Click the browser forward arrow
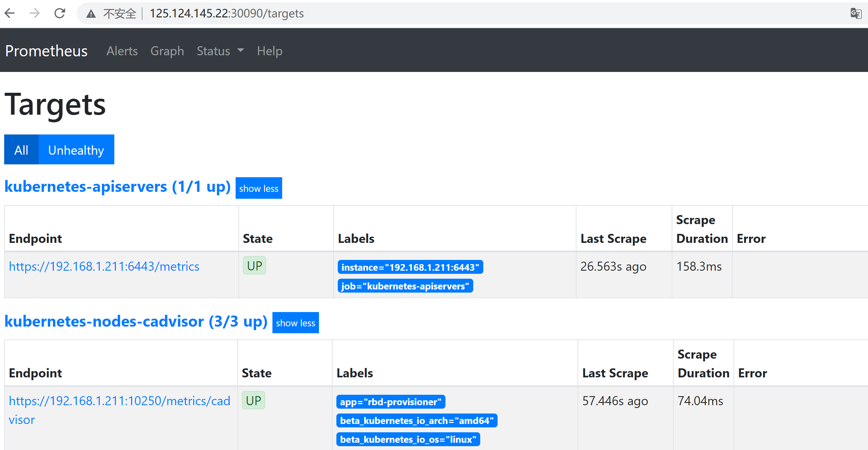Viewport: 868px width, 450px height. tap(35, 13)
